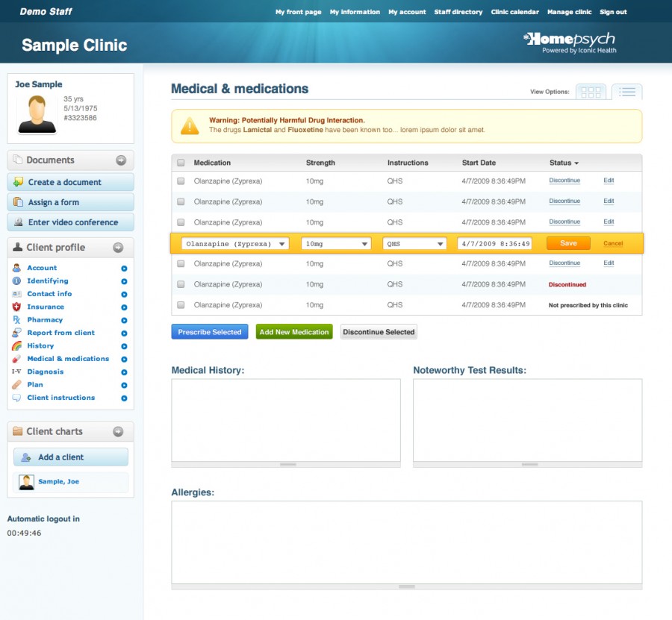Click the Contact info card icon
Image resolution: width=672 pixels, height=620 pixels.
click(x=16, y=294)
